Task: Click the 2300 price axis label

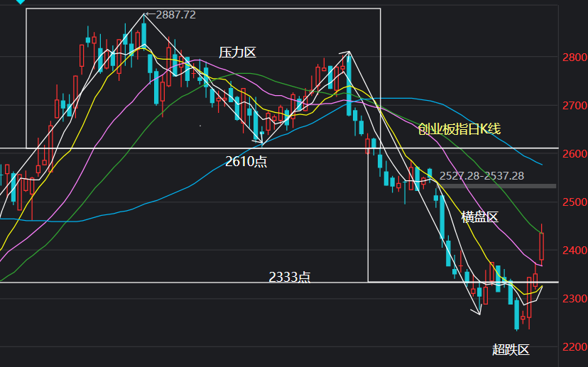Action: [x=575, y=299]
